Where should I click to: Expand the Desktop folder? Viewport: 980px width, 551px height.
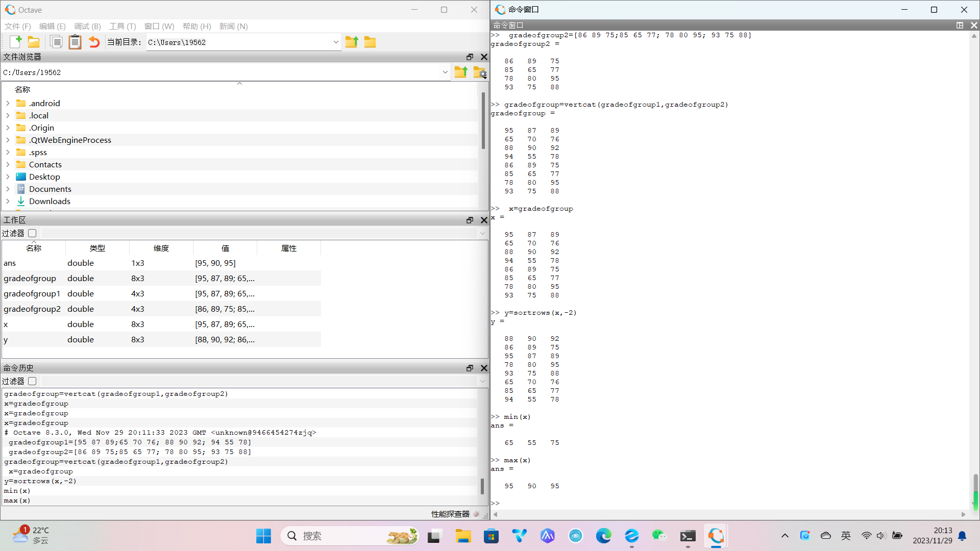[x=8, y=177]
